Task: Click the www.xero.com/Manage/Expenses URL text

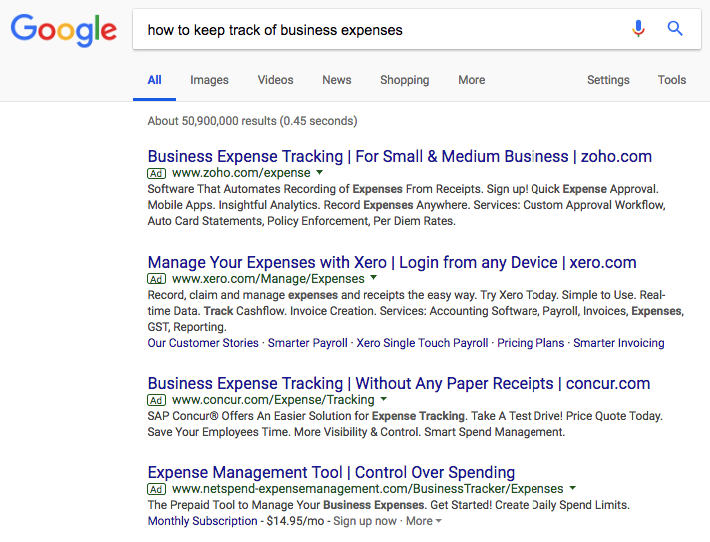Action: (268, 279)
